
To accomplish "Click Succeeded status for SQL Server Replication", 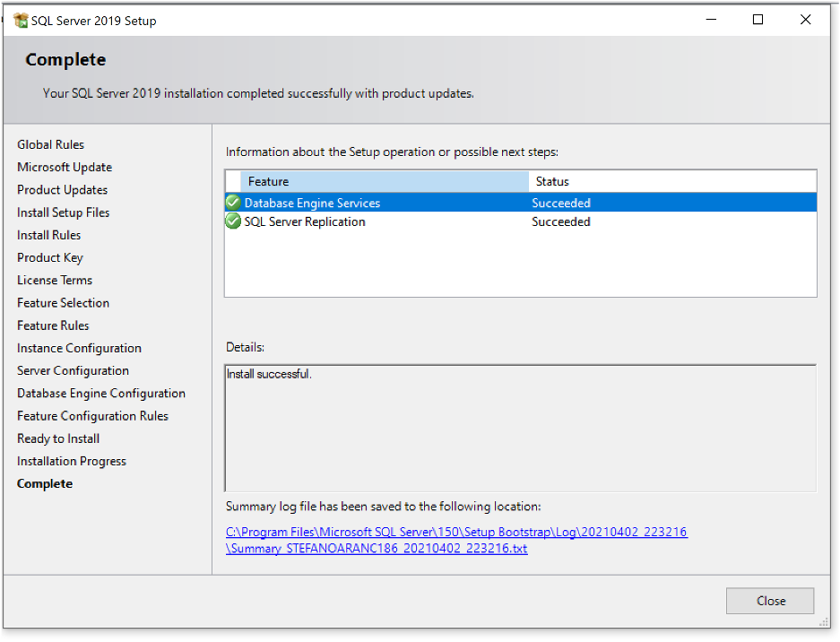I will pos(561,221).
